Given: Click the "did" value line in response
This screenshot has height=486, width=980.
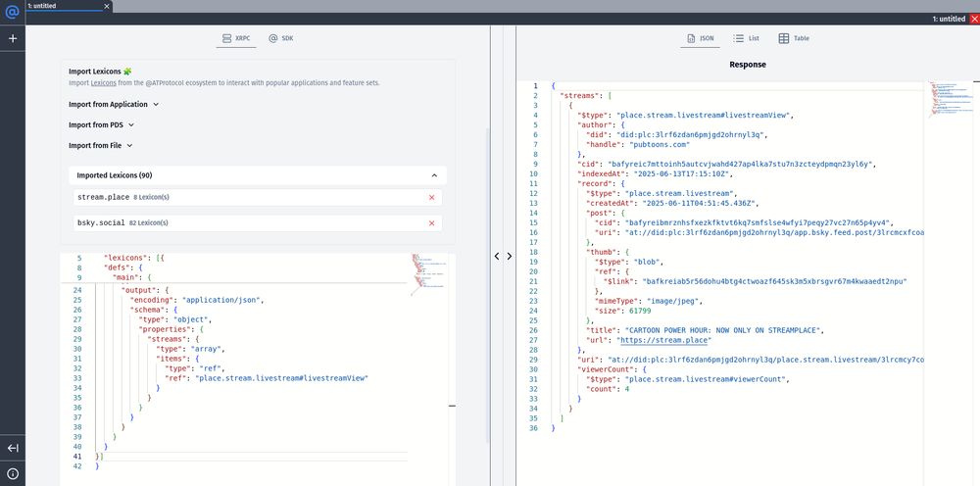Looking at the screenshot, I should pos(676,135).
